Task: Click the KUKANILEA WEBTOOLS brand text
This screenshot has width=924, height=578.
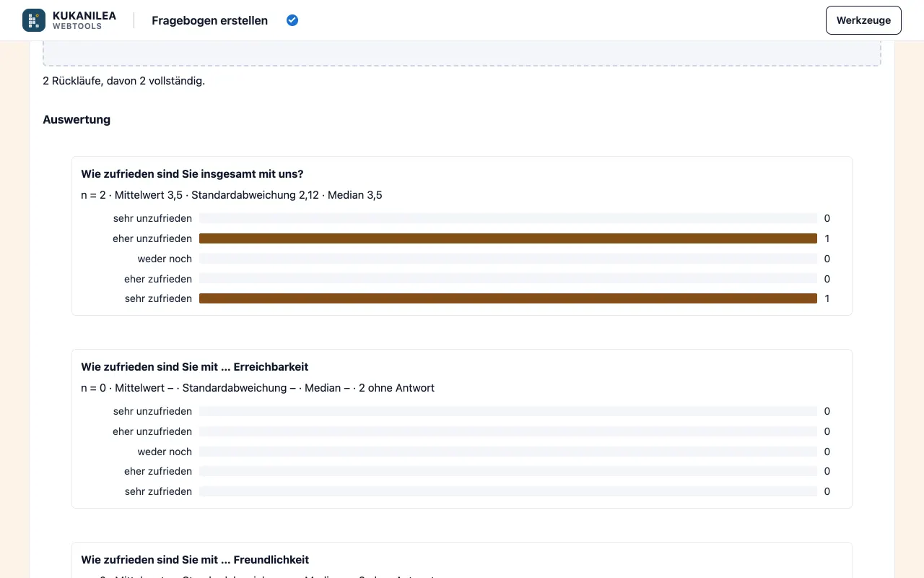Action: click(84, 20)
